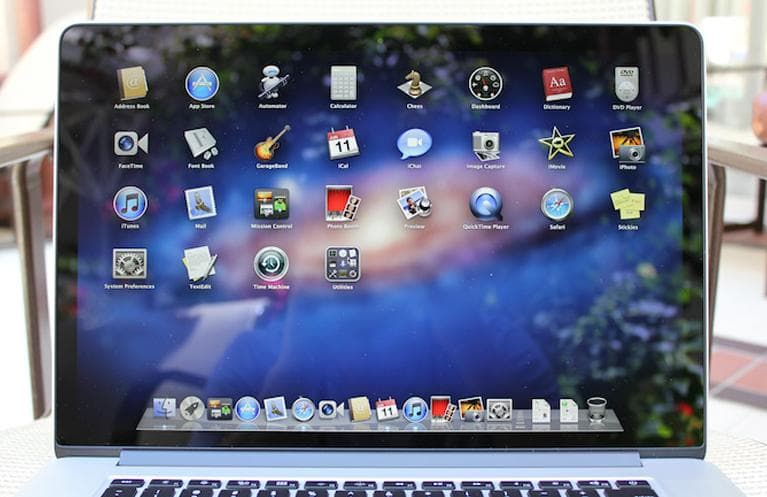Image resolution: width=767 pixels, height=497 pixels.
Task: Open Address Book from the Dock
Action: point(360,409)
